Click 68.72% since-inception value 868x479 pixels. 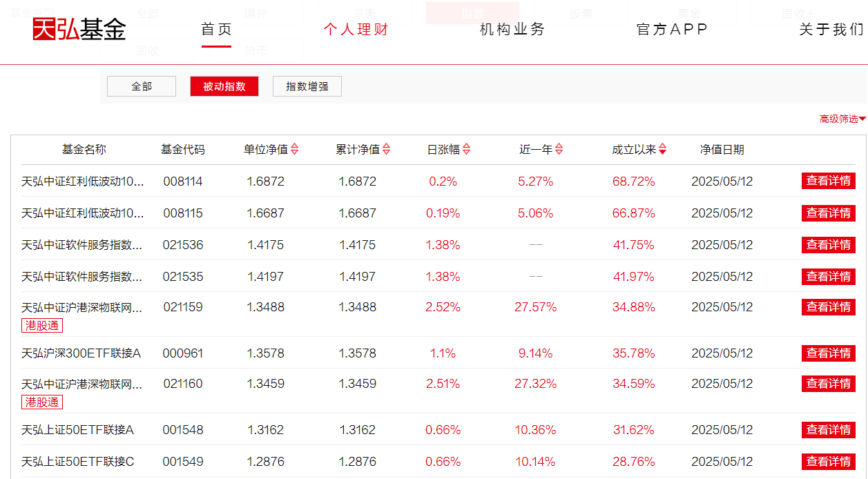[634, 182]
